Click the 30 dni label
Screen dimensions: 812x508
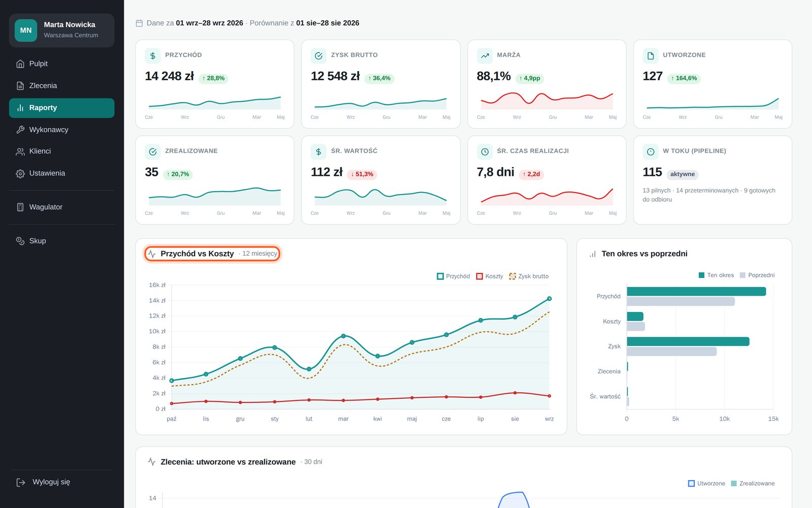pyautogui.click(x=313, y=462)
